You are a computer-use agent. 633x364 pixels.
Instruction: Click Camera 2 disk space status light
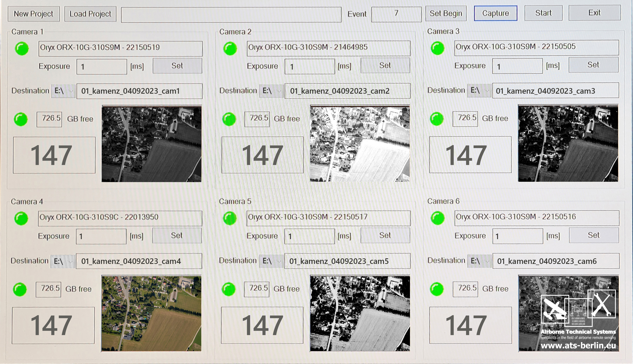(x=229, y=119)
